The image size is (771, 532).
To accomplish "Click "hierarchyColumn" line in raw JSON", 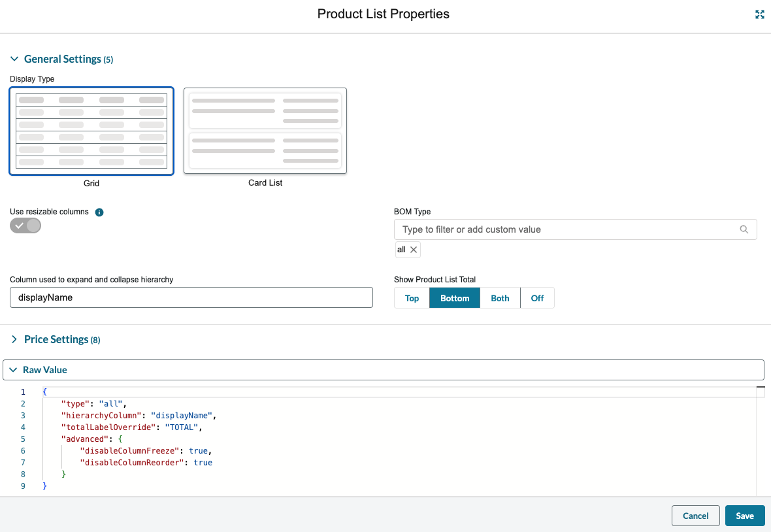I will coord(139,416).
